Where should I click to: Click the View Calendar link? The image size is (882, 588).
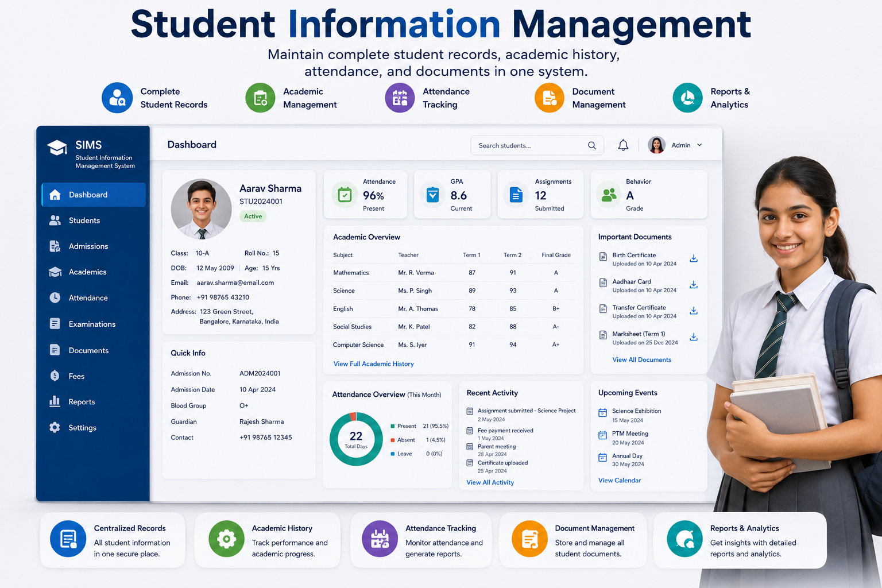[x=620, y=481]
